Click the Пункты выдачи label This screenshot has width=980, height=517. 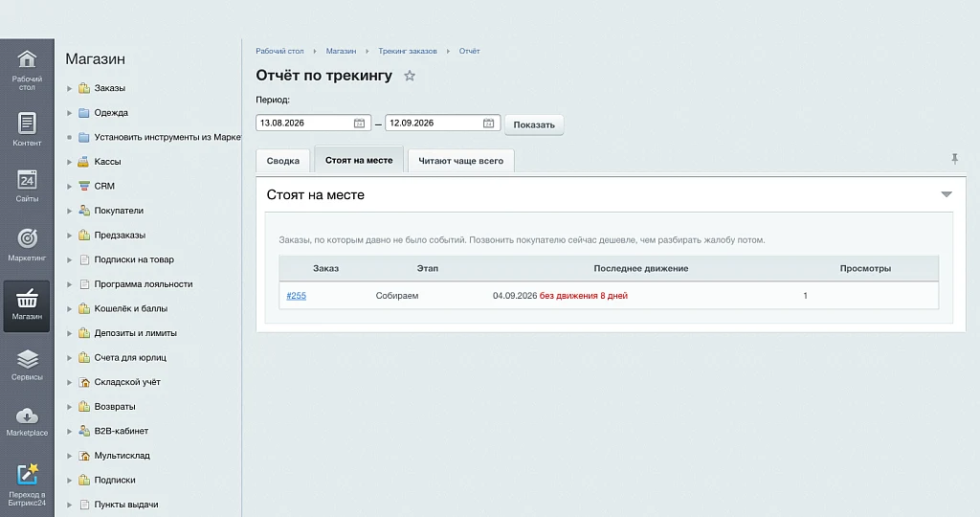[x=126, y=505]
